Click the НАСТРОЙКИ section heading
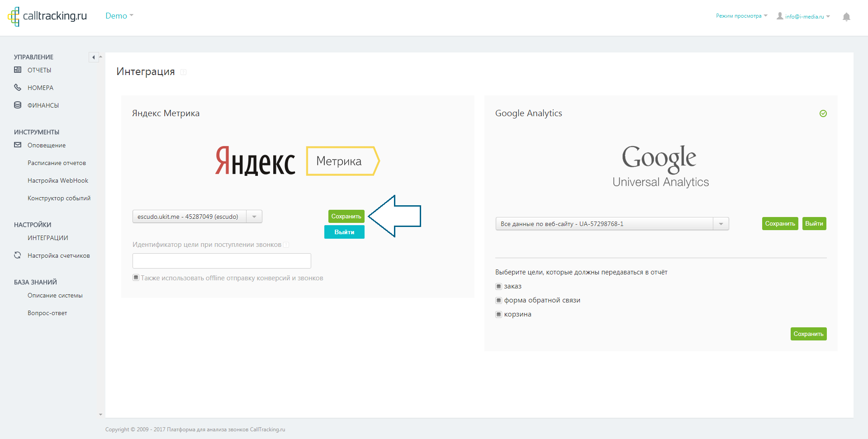Screen dimensions: 868x439 (33, 225)
